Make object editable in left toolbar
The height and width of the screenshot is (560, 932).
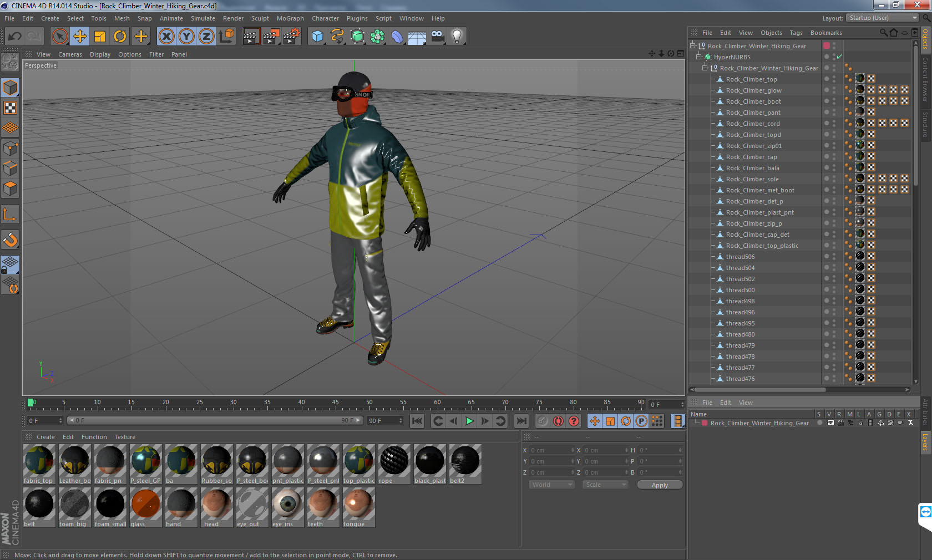tap(10, 62)
